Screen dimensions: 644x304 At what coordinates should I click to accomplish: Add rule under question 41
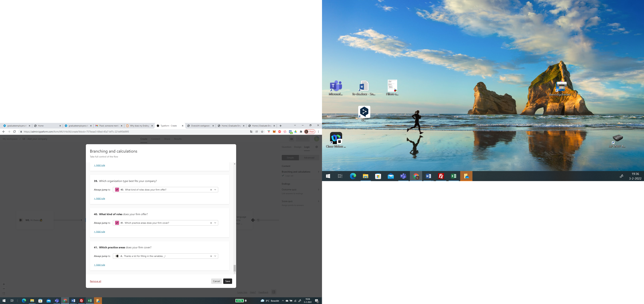tap(99, 265)
